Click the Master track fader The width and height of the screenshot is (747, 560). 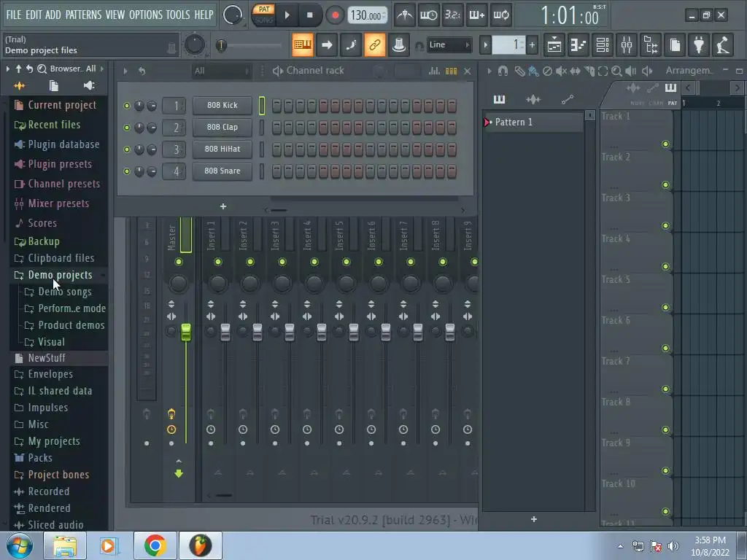[186, 332]
